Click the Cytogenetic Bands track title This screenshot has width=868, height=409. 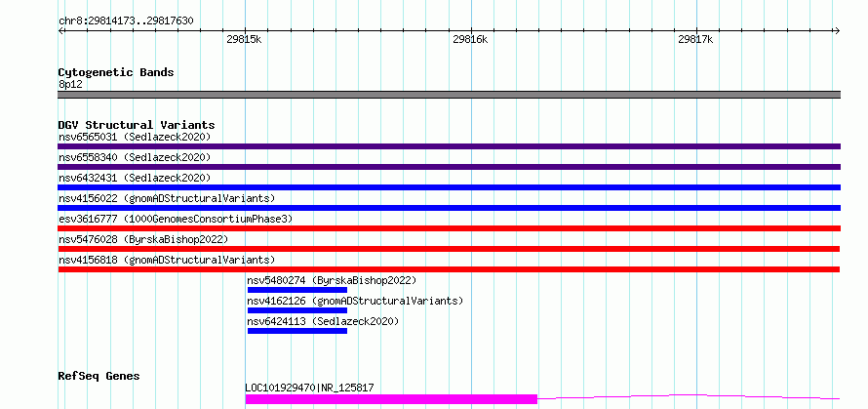[x=116, y=72]
